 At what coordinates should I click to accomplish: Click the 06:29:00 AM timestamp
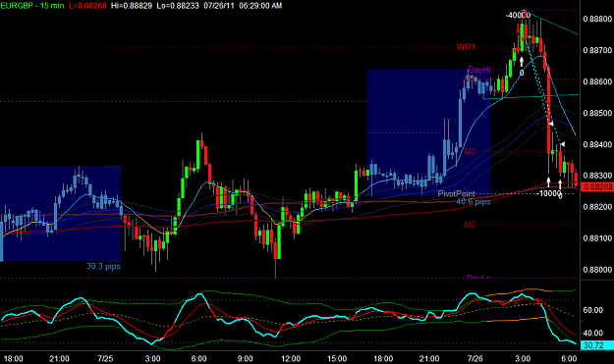[260, 6]
